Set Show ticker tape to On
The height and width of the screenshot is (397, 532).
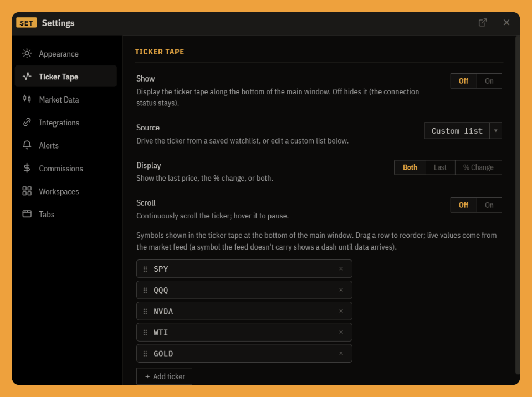pyautogui.click(x=489, y=81)
